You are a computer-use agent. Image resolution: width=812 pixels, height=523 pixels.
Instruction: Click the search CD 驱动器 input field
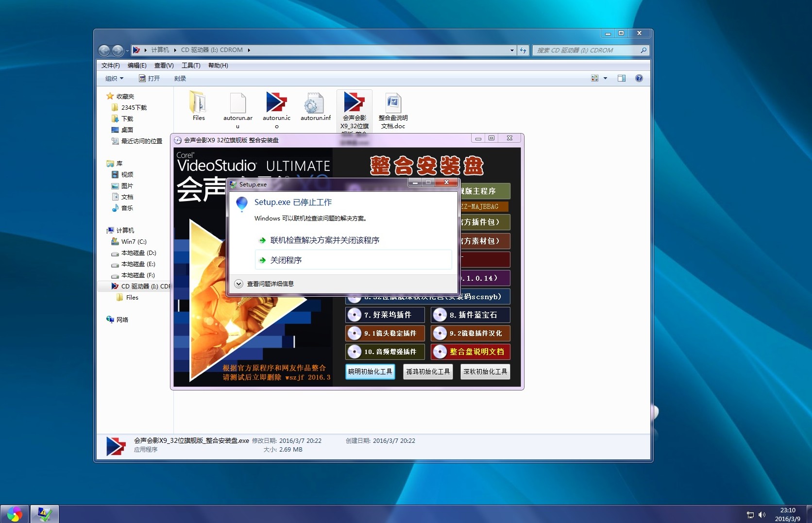point(587,50)
